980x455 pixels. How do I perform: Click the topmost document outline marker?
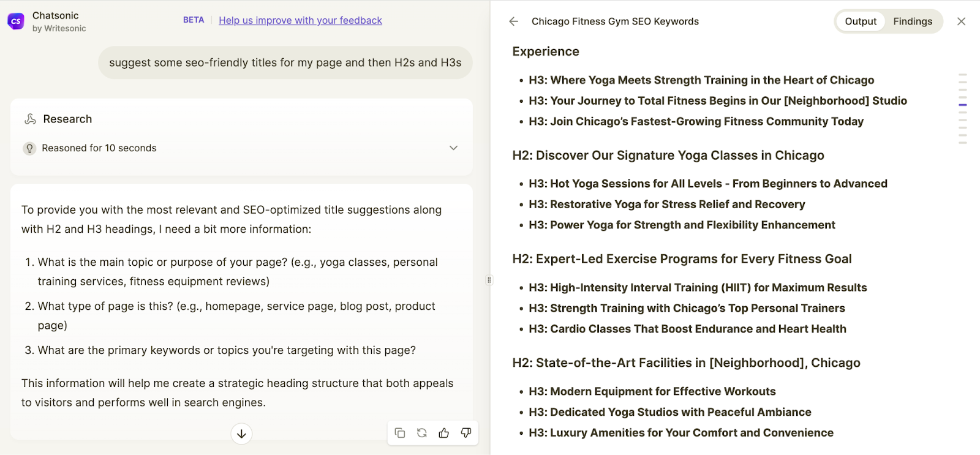pos(963,75)
